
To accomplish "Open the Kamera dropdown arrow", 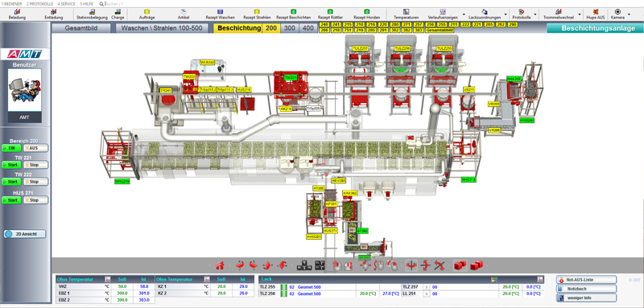I will coord(629,14).
